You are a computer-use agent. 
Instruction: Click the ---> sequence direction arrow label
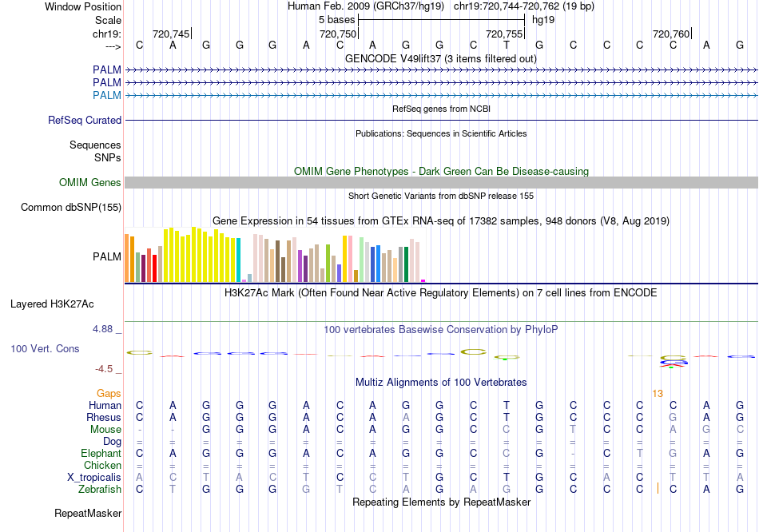click(113, 46)
